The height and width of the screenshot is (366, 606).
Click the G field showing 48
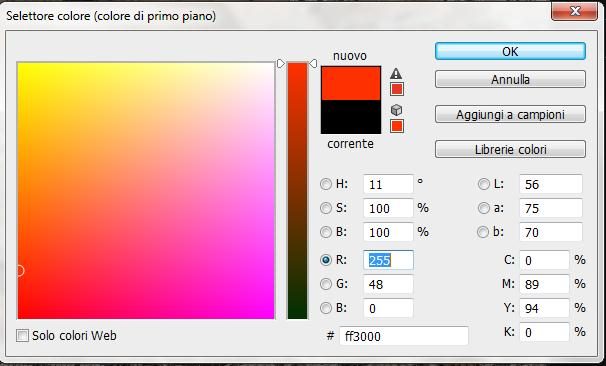388,284
